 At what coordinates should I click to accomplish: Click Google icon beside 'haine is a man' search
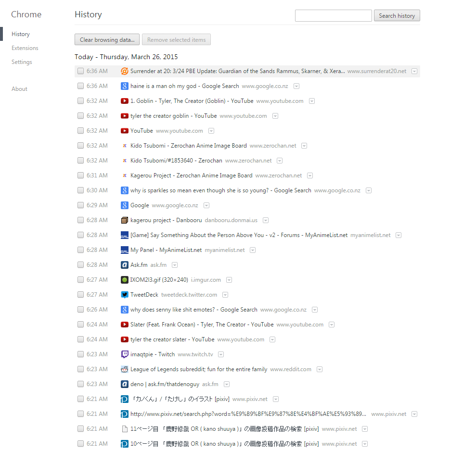(x=125, y=86)
